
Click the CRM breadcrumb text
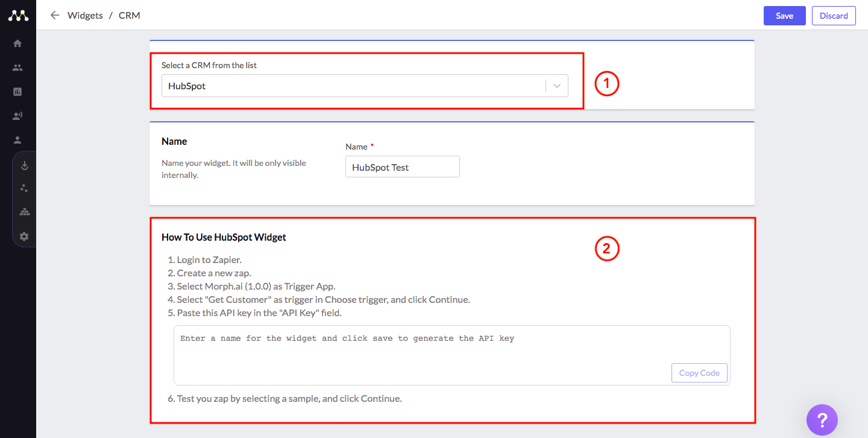(x=130, y=15)
